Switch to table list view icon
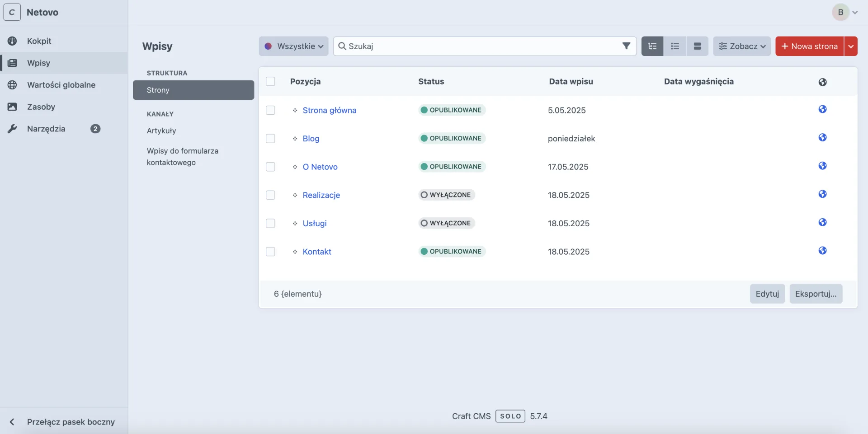This screenshot has height=434, width=868. coord(675,46)
